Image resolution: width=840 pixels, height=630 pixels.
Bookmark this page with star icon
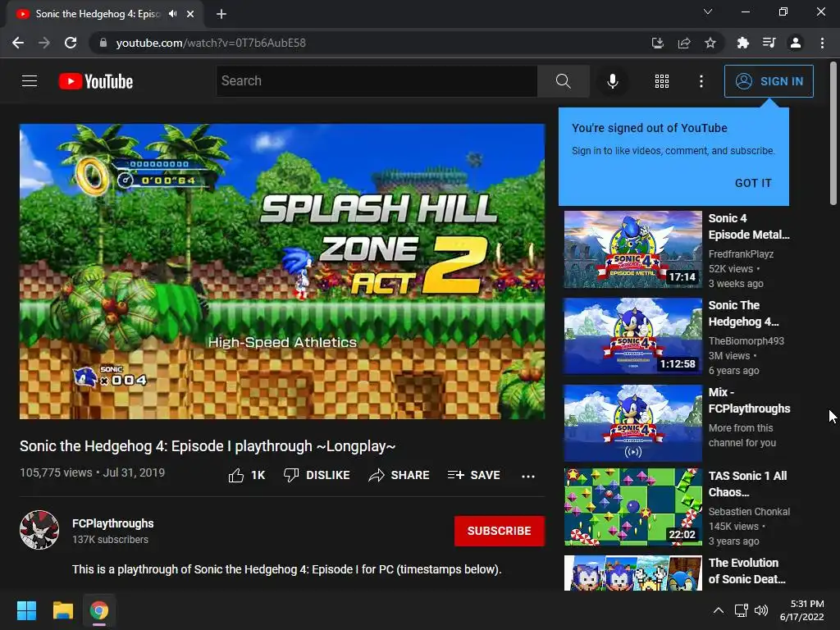coord(710,43)
